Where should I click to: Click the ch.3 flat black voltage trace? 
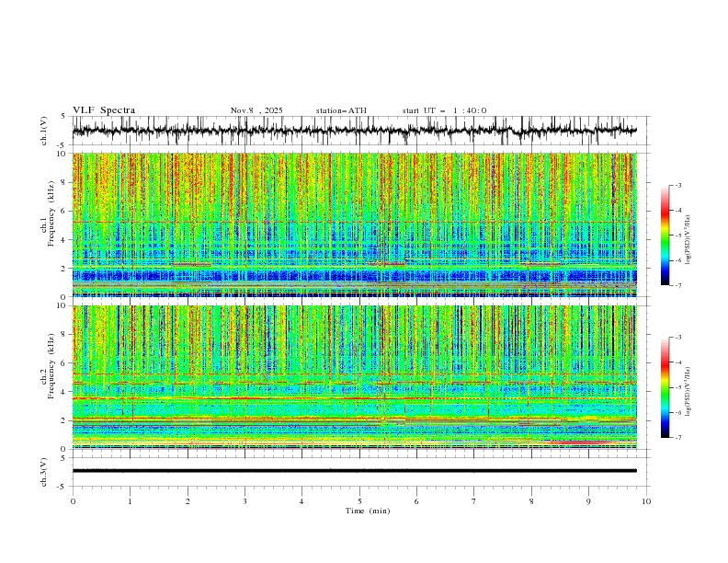click(x=354, y=471)
